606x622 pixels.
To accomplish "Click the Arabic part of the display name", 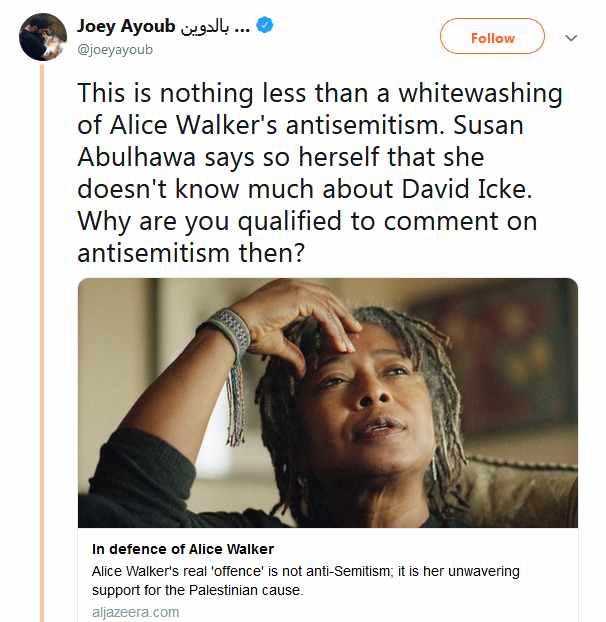I will [x=212, y=26].
